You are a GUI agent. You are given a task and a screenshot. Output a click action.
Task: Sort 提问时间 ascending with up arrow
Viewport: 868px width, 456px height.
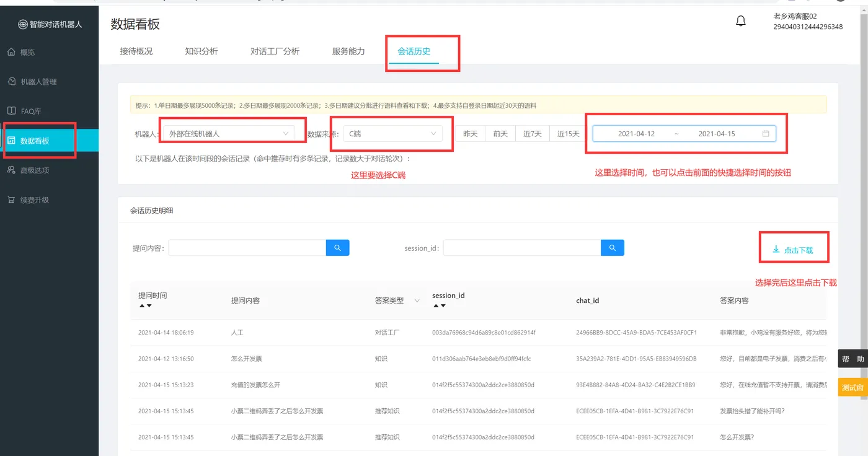pyautogui.click(x=141, y=306)
